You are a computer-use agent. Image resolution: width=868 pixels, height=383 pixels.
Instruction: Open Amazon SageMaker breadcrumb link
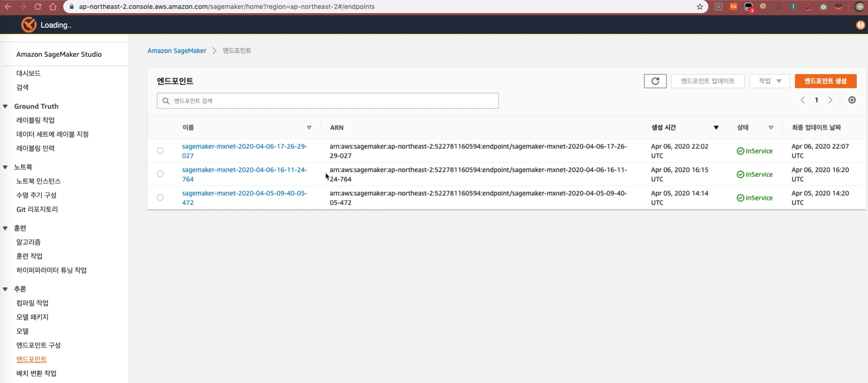tap(176, 51)
